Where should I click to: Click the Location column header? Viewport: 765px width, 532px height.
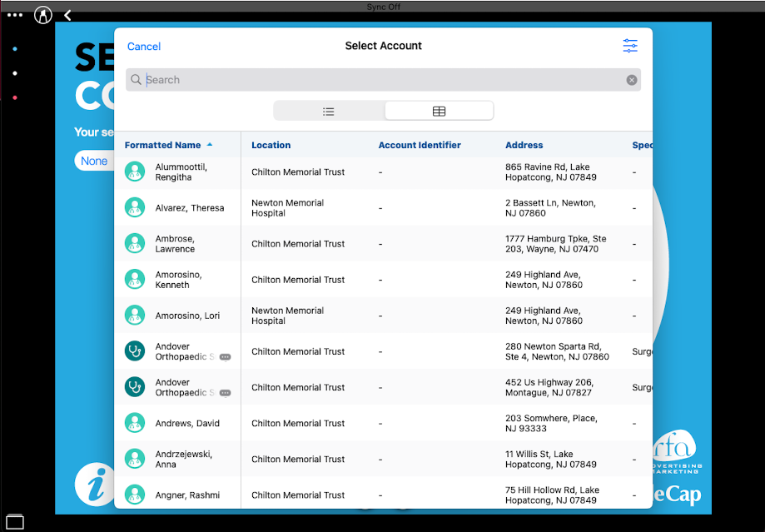pyautogui.click(x=271, y=145)
